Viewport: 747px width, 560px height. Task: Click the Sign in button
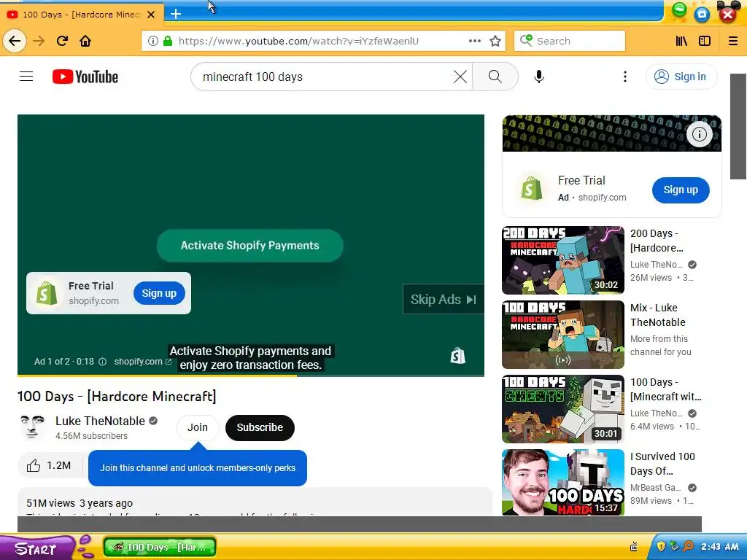tap(681, 77)
